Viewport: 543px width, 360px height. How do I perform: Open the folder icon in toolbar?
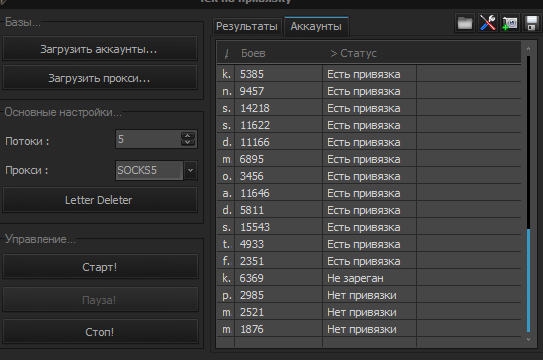[x=465, y=24]
